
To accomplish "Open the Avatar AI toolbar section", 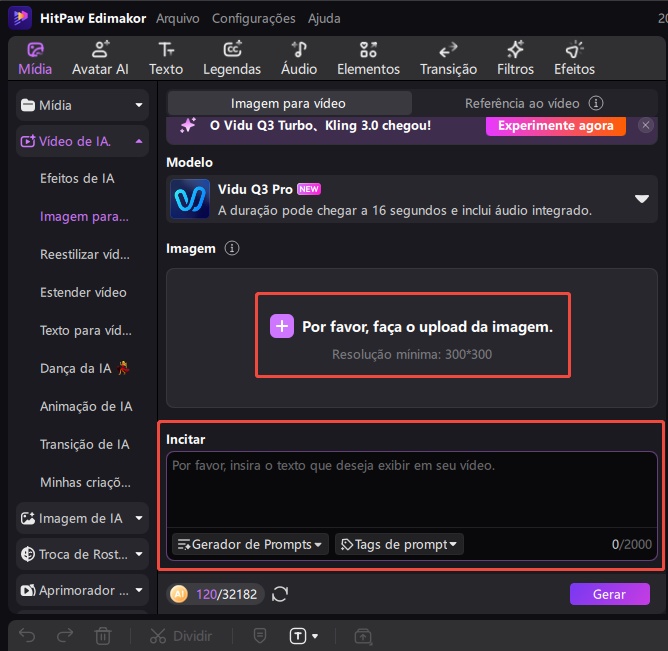I will [x=100, y=58].
